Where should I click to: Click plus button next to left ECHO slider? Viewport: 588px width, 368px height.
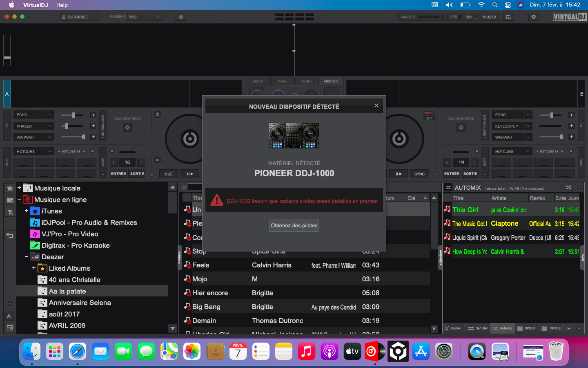point(93,115)
